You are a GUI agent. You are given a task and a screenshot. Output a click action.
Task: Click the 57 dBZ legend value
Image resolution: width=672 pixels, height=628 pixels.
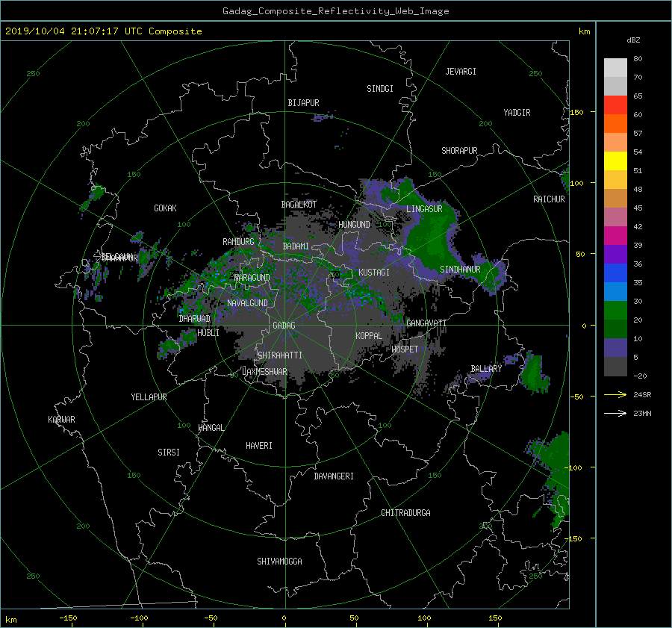click(x=638, y=134)
